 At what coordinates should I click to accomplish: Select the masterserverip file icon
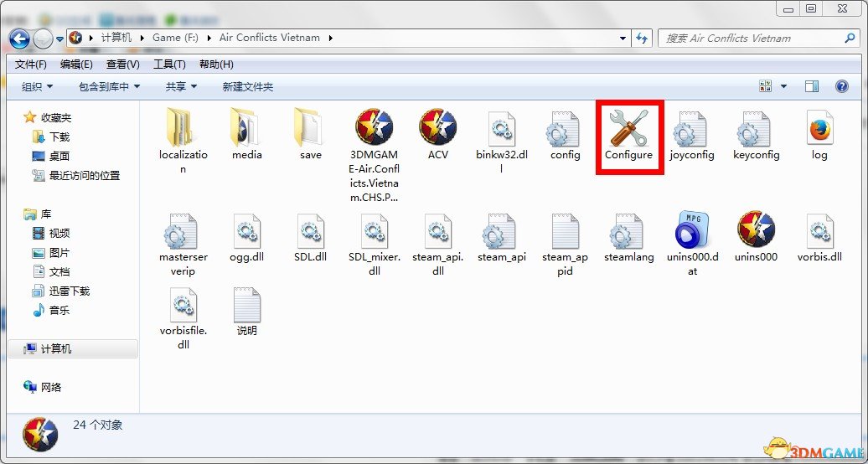(183, 231)
